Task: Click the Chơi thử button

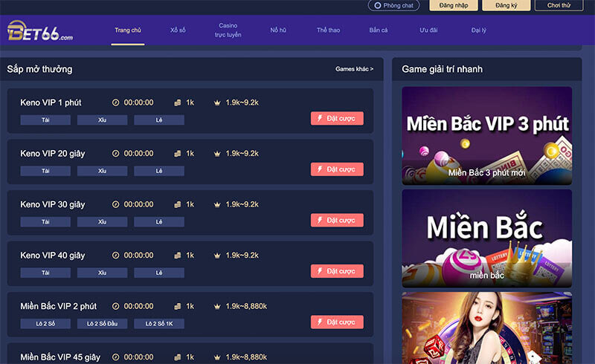Action: tap(559, 5)
